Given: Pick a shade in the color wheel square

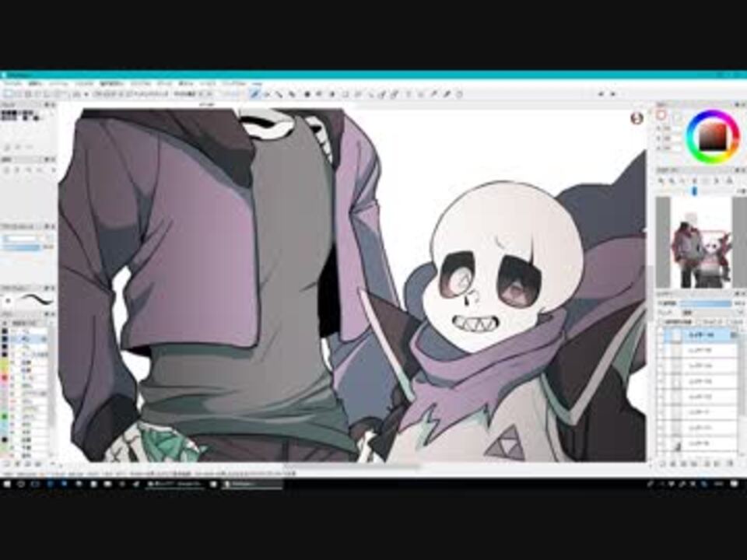Looking at the screenshot, I should [712, 136].
